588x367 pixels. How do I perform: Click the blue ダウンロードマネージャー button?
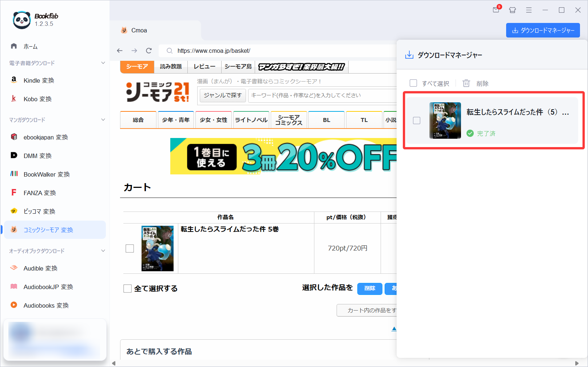click(543, 30)
